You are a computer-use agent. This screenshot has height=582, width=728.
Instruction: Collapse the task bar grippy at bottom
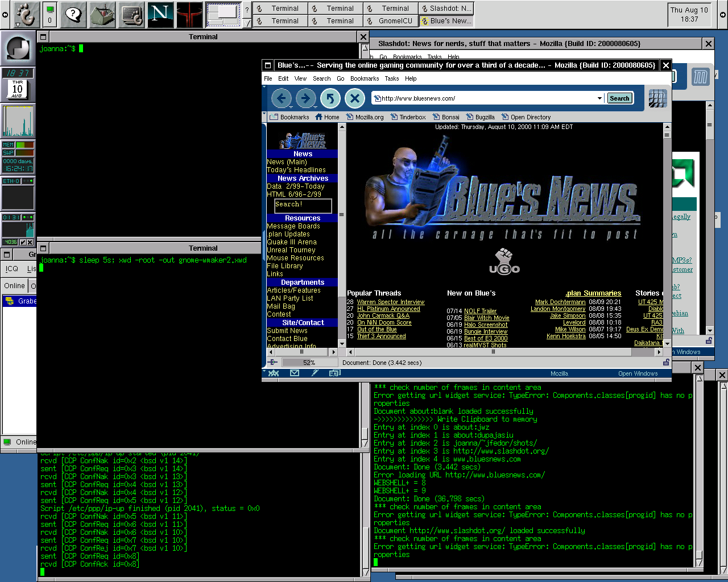pos(264,372)
